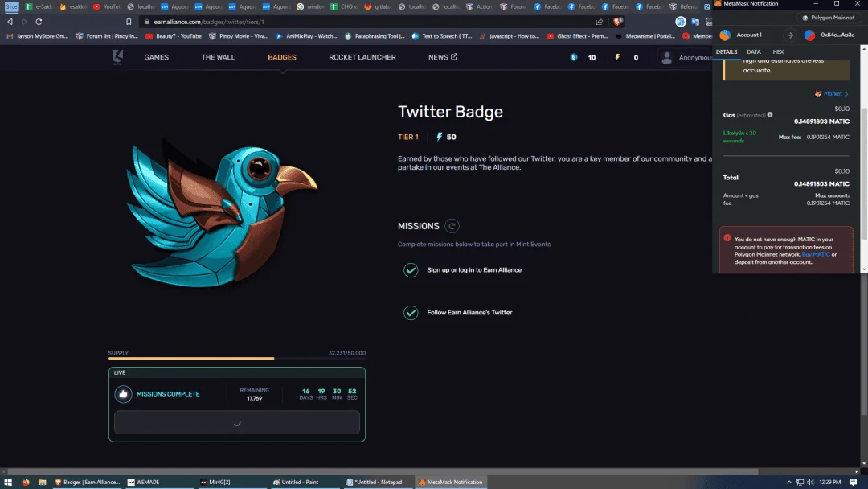Open the Brave shields icon
The width and height of the screenshot is (868, 489).
[x=618, y=22]
